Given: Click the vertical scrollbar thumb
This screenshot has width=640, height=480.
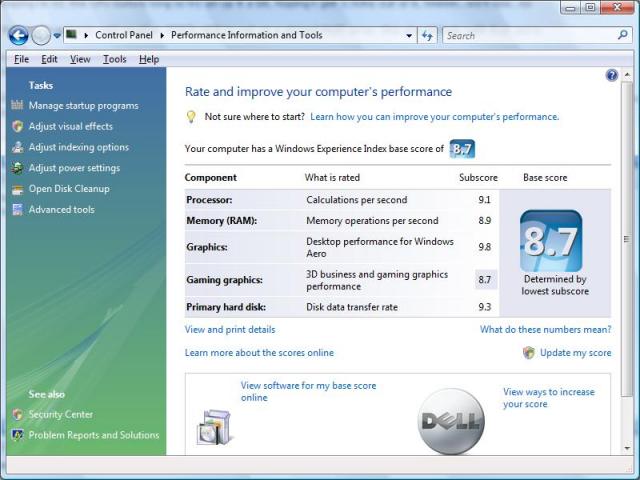Looking at the screenshot, I should coord(627,240).
